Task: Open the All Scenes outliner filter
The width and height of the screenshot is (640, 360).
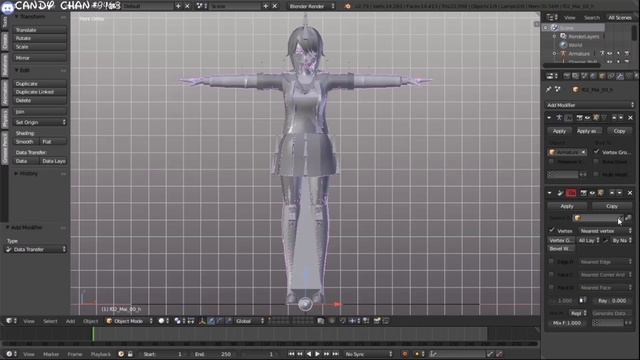Action: (x=620, y=18)
